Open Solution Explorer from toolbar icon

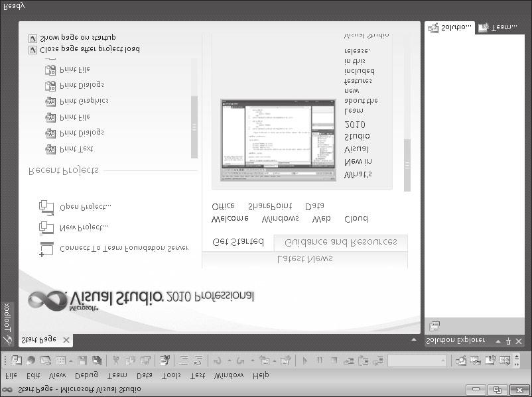point(461,361)
